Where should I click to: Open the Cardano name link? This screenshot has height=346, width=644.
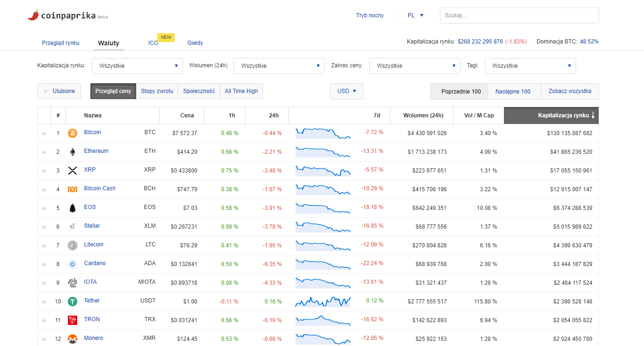(x=95, y=263)
